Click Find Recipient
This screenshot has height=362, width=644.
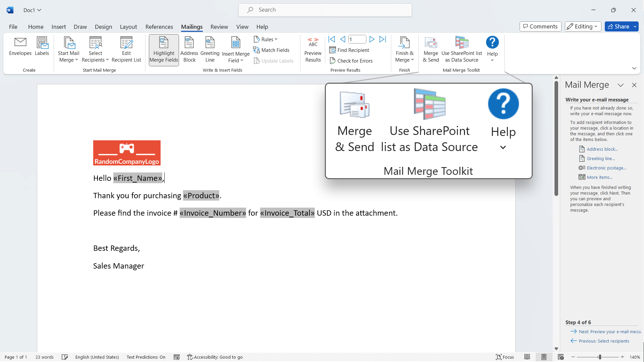coord(349,50)
